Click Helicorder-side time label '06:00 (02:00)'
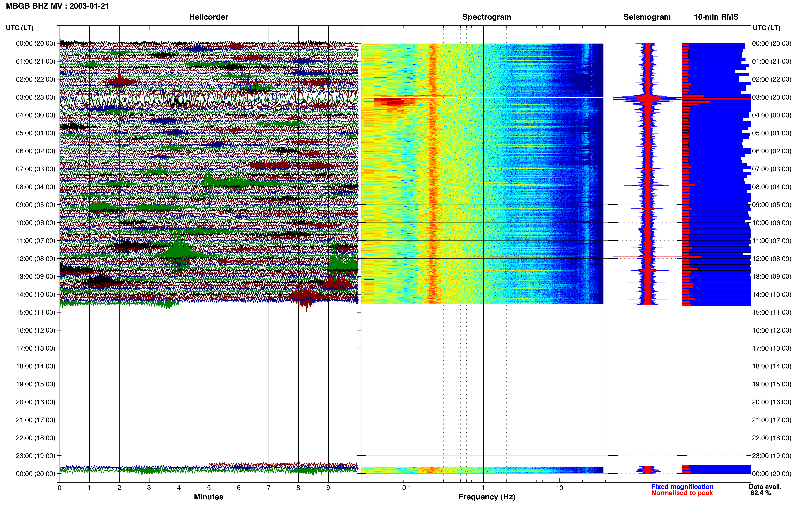 click(x=36, y=151)
